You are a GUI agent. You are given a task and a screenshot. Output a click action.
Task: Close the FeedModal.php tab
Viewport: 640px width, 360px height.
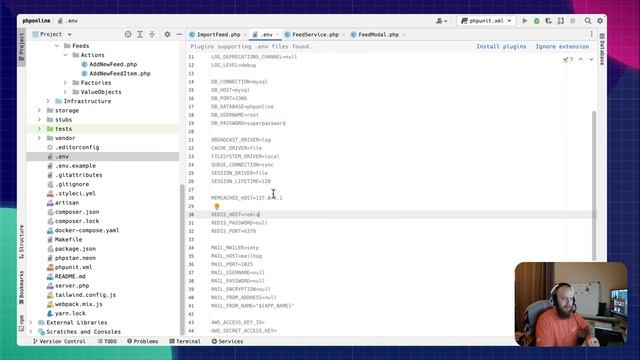(x=403, y=35)
